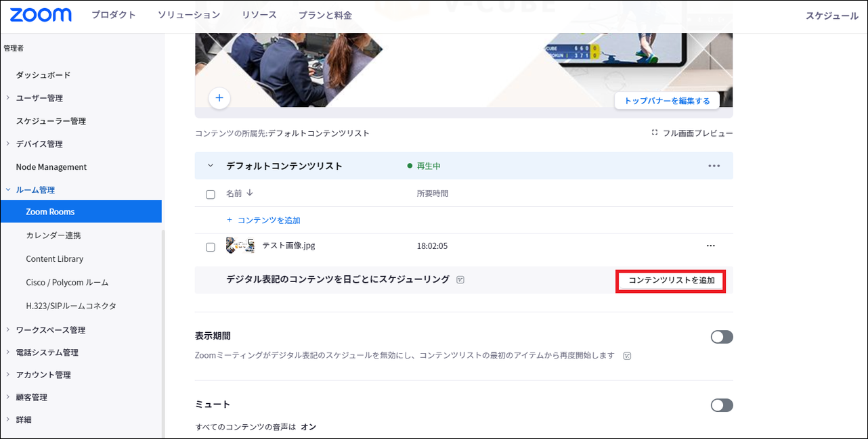This screenshot has width=868, height=439.
Task: Click トップバナーを編集する button
Action: pyautogui.click(x=667, y=101)
